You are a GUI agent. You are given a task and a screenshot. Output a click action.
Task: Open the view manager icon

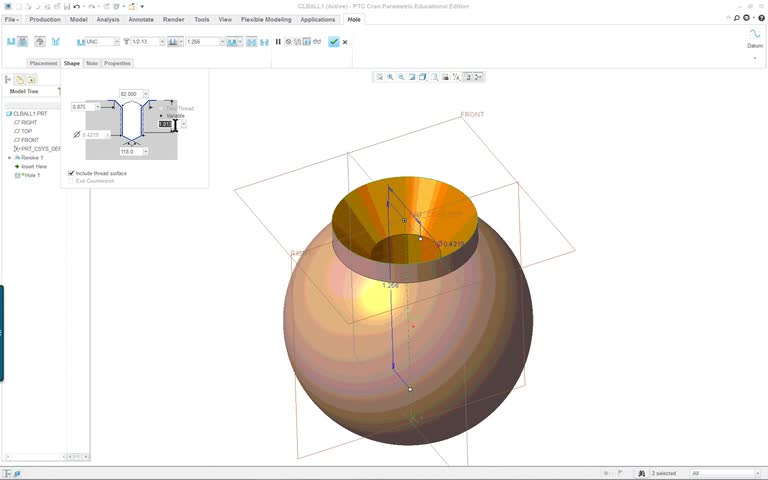click(x=445, y=77)
